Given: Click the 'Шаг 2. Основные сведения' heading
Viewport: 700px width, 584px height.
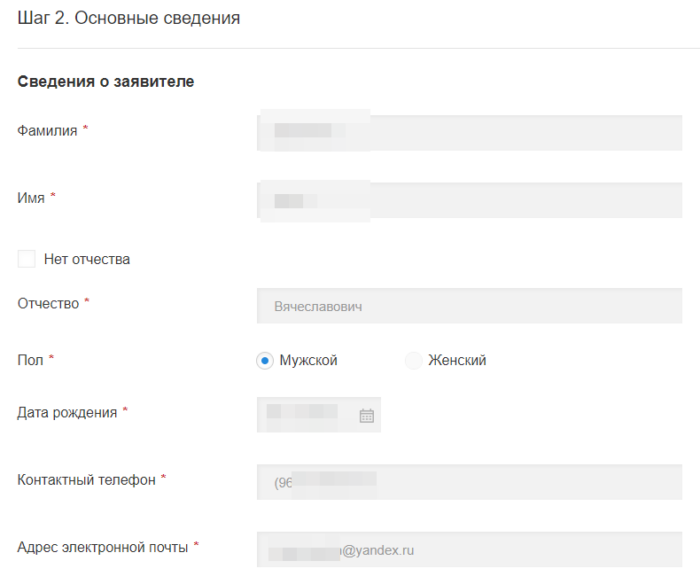Looking at the screenshot, I should [x=128, y=18].
